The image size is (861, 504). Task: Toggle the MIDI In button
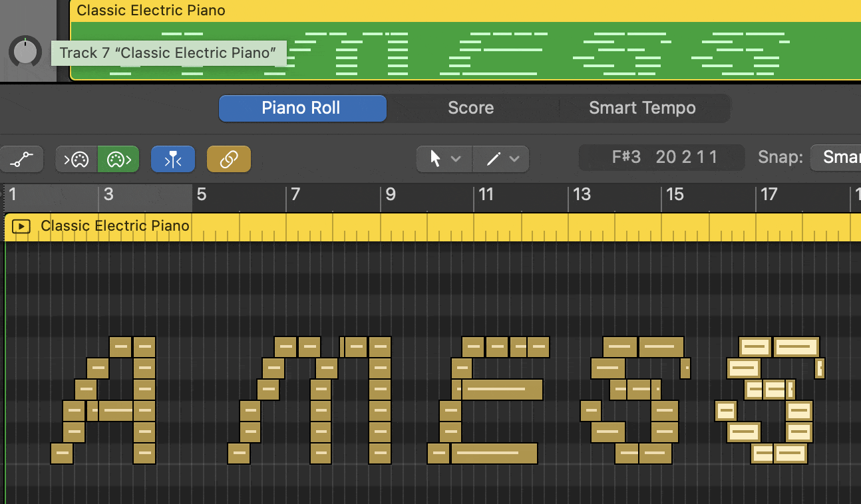77,160
